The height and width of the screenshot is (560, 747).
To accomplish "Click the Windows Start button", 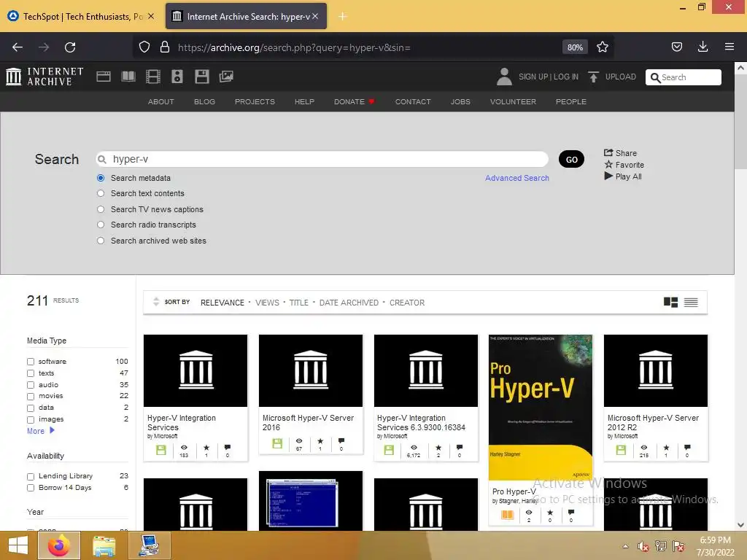I will coord(18,545).
